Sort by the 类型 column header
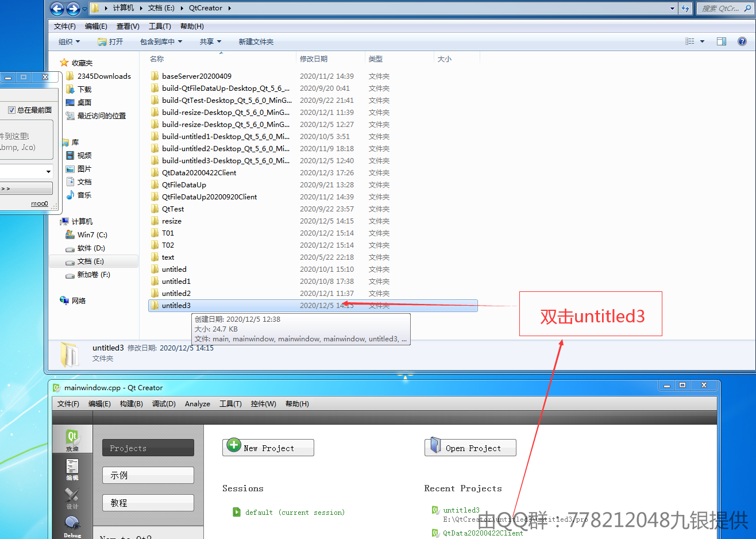Viewport: 756px width, 539px height. tap(376, 59)
